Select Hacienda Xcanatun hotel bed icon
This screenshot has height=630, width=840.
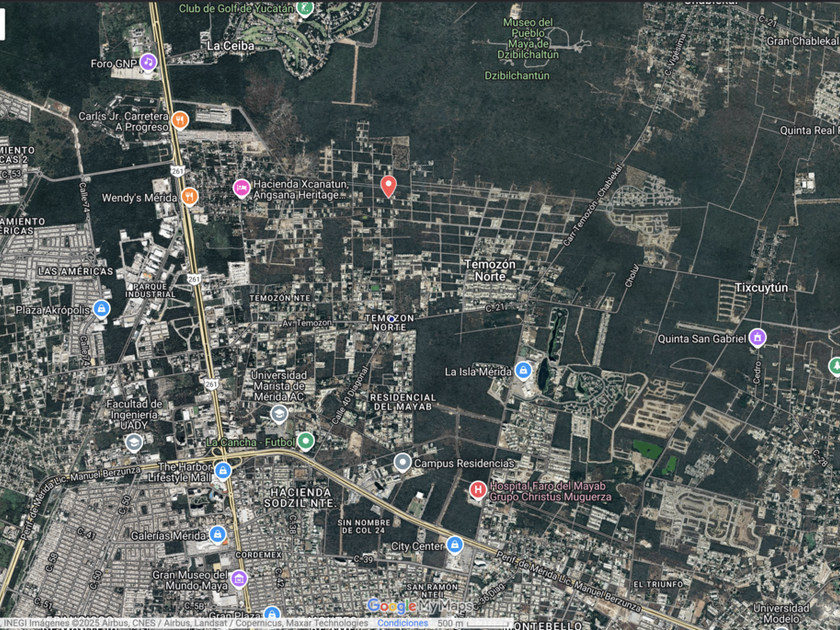242,189
